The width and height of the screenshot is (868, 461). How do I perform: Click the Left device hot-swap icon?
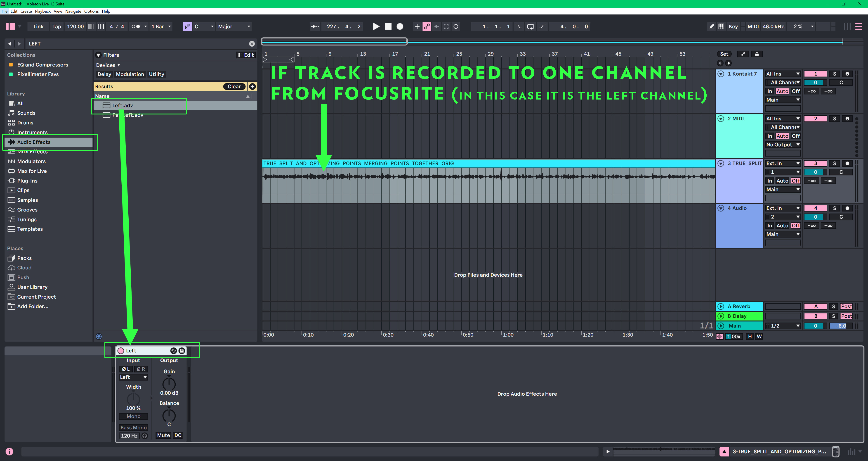click(x=174, y=351)
